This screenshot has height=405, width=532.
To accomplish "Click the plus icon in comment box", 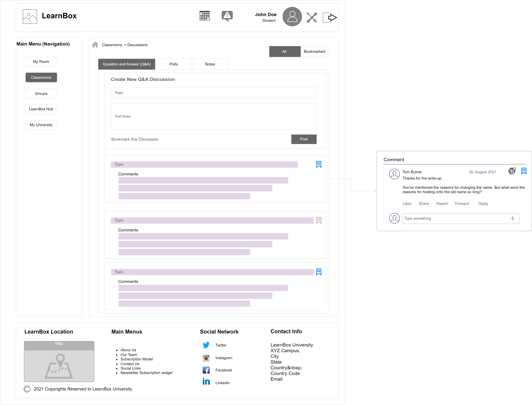I will [x=512, y=218].
